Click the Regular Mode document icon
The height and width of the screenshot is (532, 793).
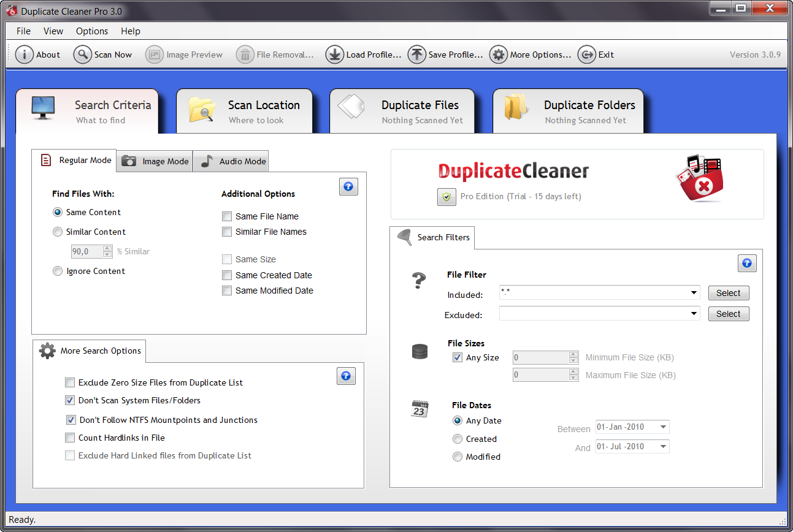(x=46, y=160)
